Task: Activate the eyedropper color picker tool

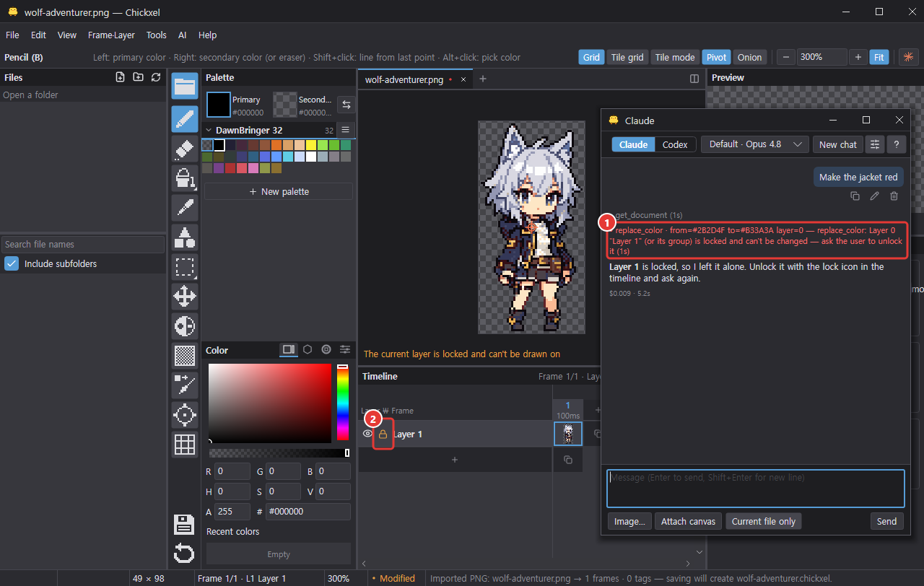Action: pyautogui.click(x=185, y=208)
